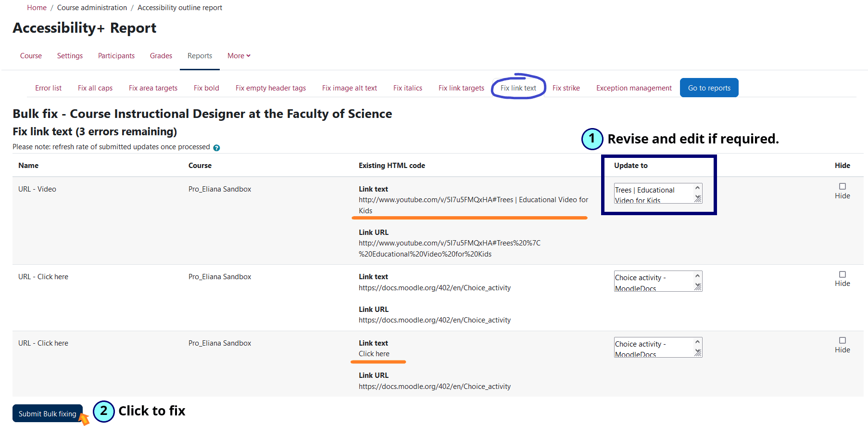This screenshot has width=868, height=426.
Task: Open the Reports tab
Action: [x=200, y=56]
